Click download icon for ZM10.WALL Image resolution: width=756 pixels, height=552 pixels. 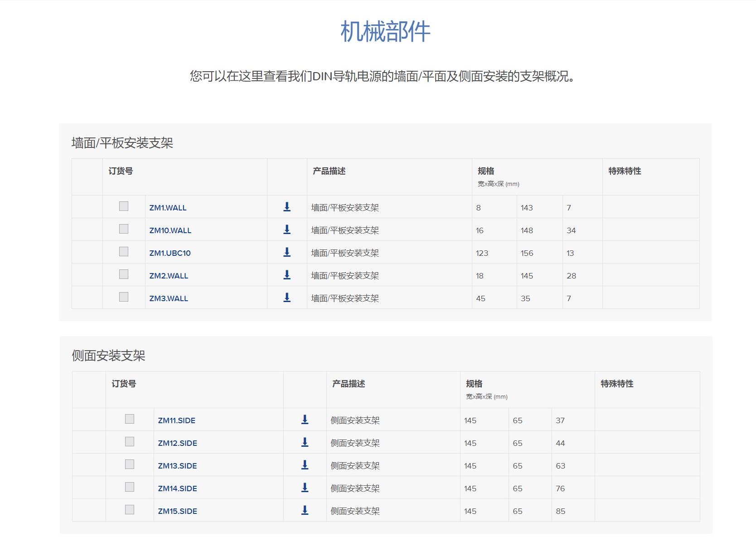(287, 230)
